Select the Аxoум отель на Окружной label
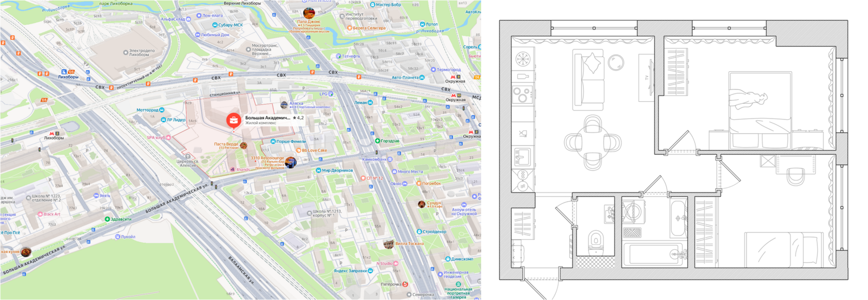868x300 pixels. click(x=463, y=212)
